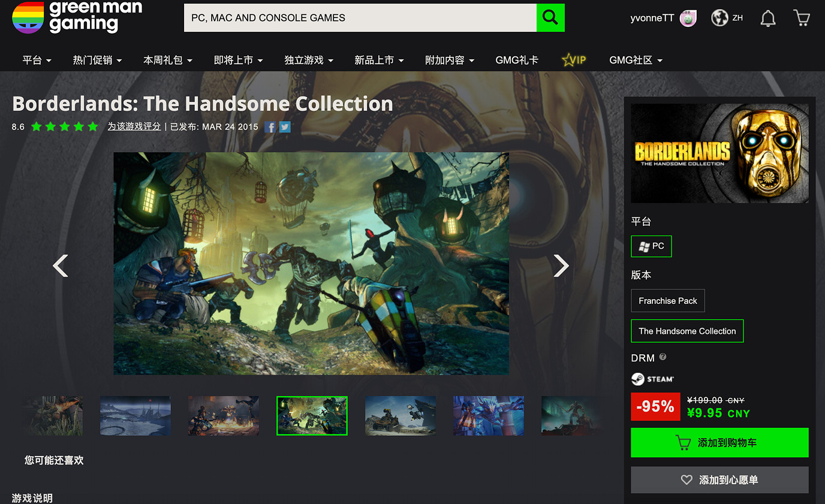The image size is (825, 504).
Task: Expand the GMG社区 dropdown menu
Action: (636, 61)
